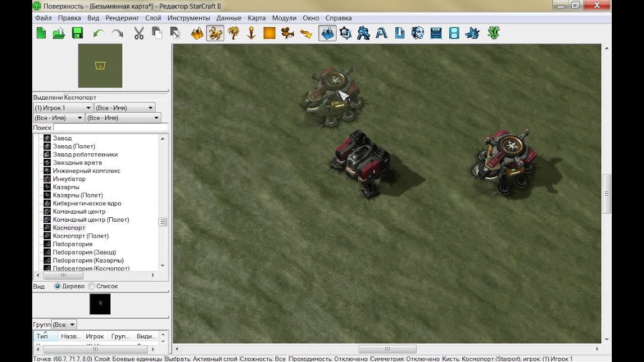
Task: Click the unit list up scroll arrow
Action: 163,138
